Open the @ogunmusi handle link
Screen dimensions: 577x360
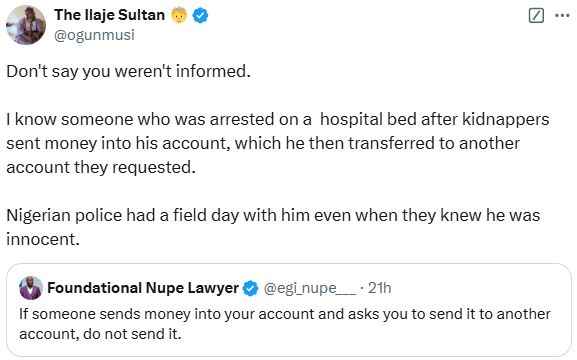[x=94, y=35]
